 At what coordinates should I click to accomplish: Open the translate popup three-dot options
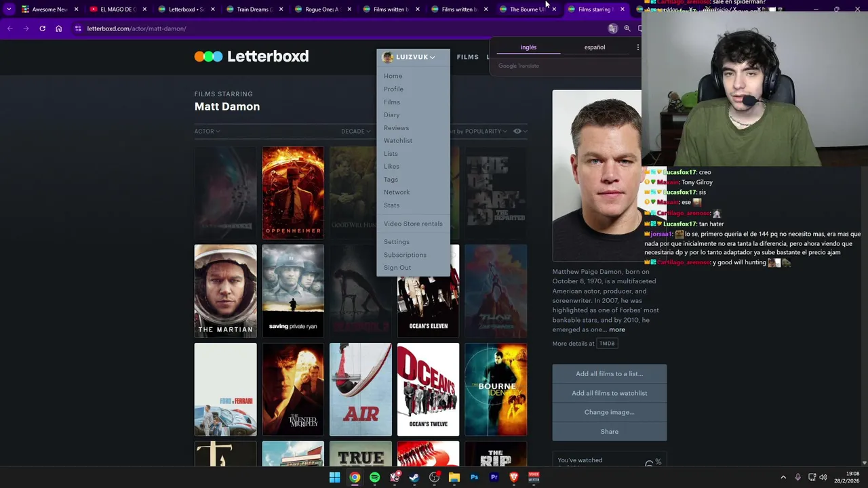[x=637, y=47]
